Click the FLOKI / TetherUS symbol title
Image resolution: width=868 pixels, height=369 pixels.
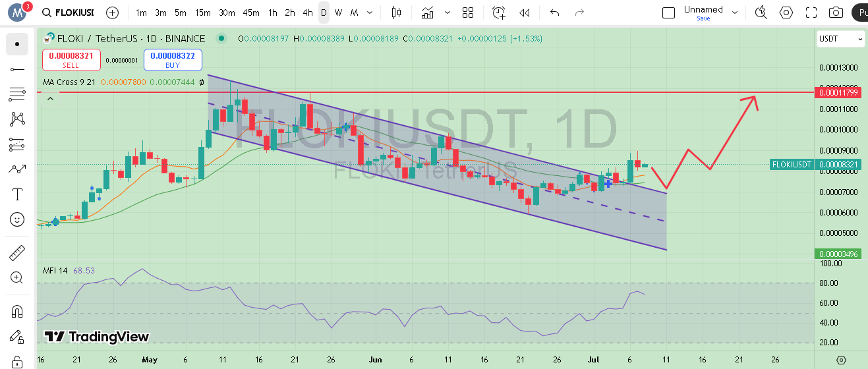pyautogui.click(x=131, y=39)
